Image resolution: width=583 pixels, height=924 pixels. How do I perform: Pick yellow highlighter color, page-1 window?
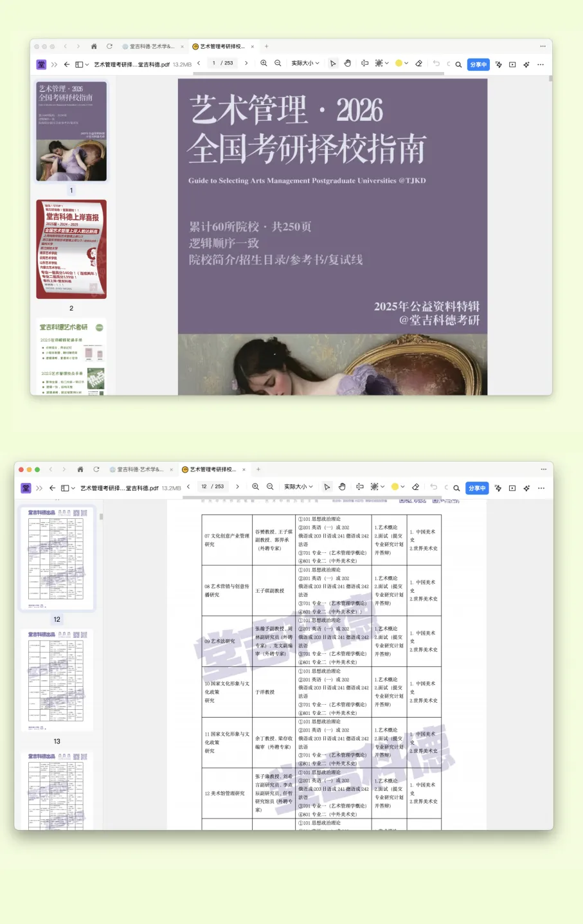[399, 63]
